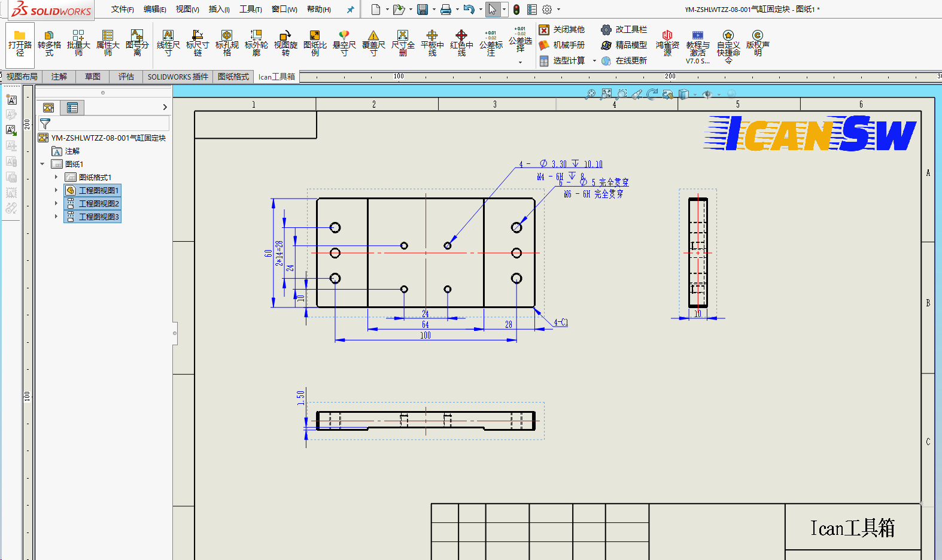Expand the 图纸格式1 tree node
Screen dimensions: 942x560
coord(56,177)
